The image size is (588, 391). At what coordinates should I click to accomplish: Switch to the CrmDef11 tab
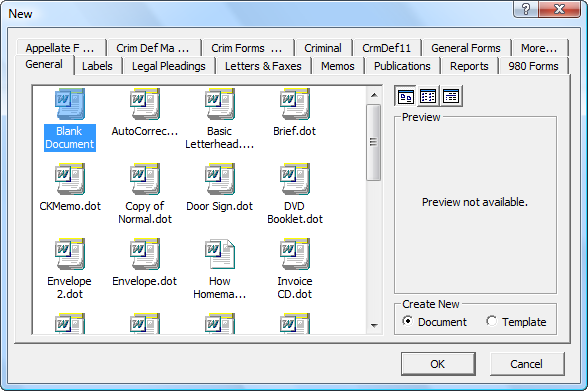[x=387, y=48]
